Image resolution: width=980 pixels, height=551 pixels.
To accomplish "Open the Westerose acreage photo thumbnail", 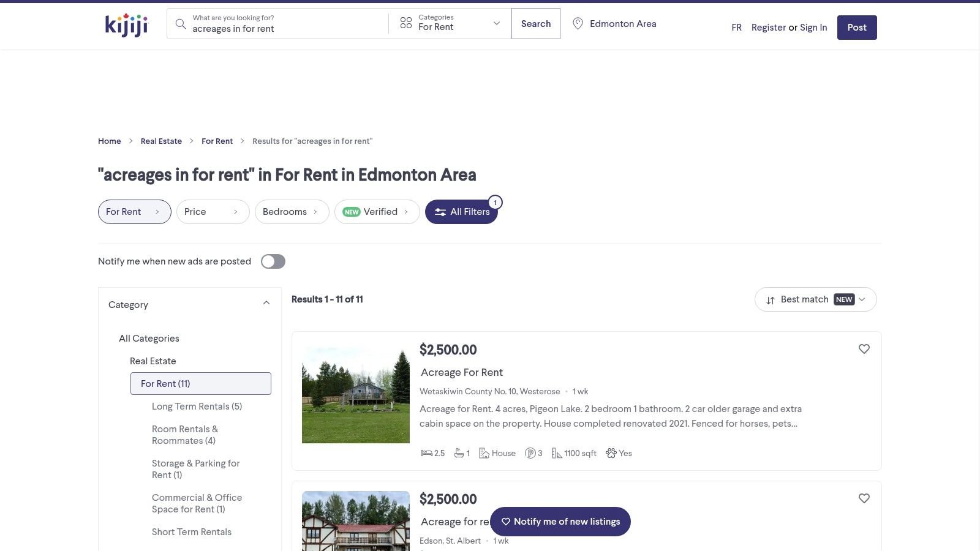I will pos(356,394).
